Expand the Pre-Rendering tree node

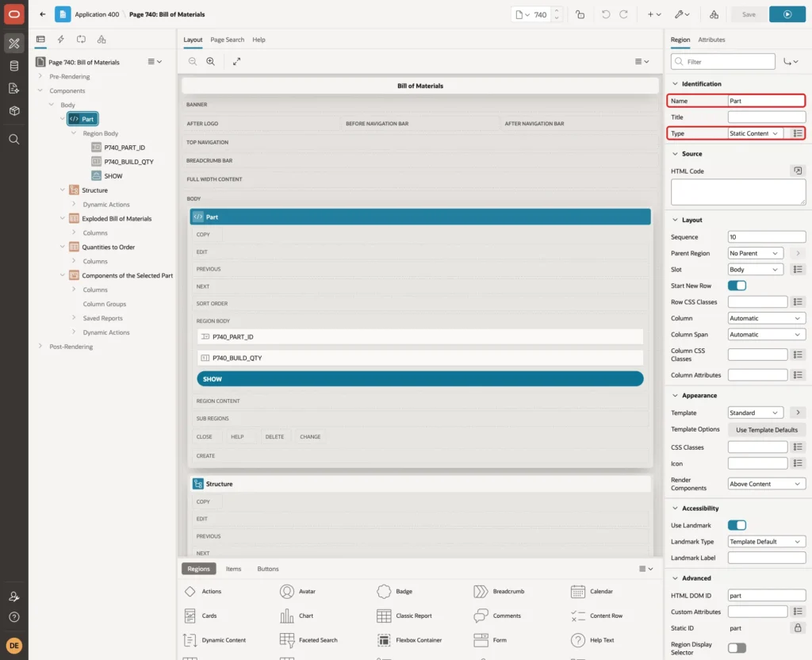pyautogui.click(x=40, y=76)
